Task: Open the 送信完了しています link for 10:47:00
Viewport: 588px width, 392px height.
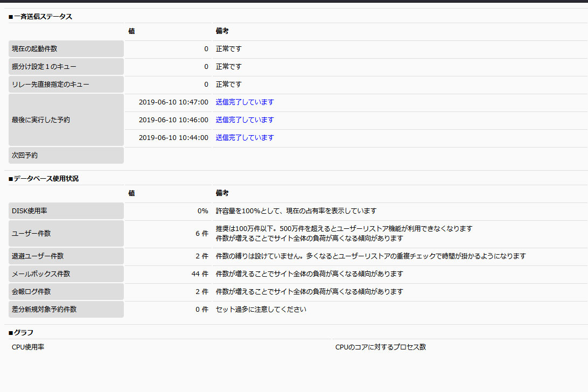Action: (x=244, y=102)
